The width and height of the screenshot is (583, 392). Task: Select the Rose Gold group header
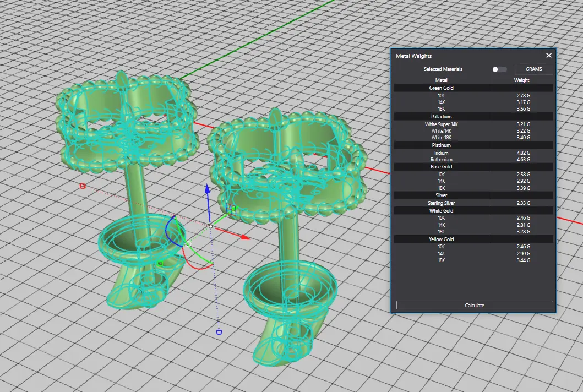click(x=473, y=167)
